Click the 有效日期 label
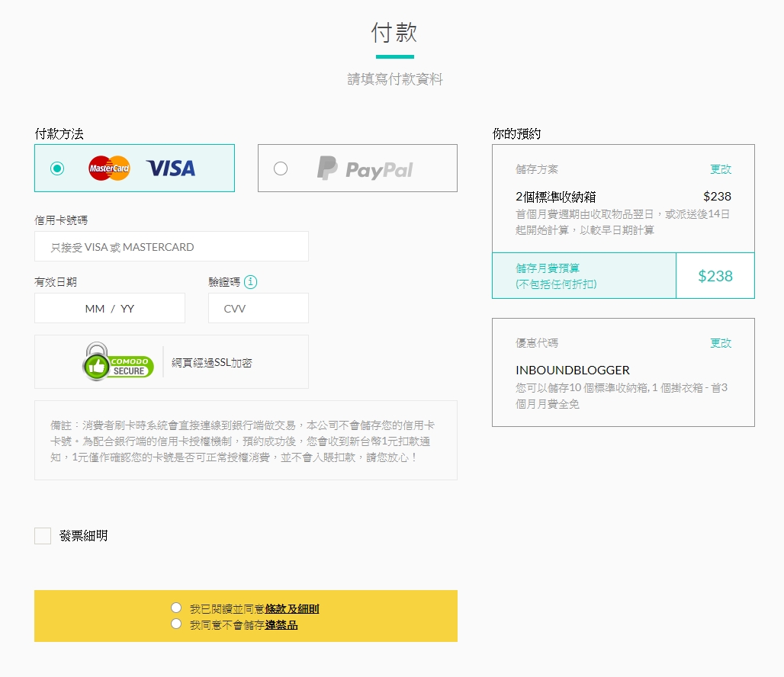784x677 pixels. pyautogui.click(x=56, y=282)
